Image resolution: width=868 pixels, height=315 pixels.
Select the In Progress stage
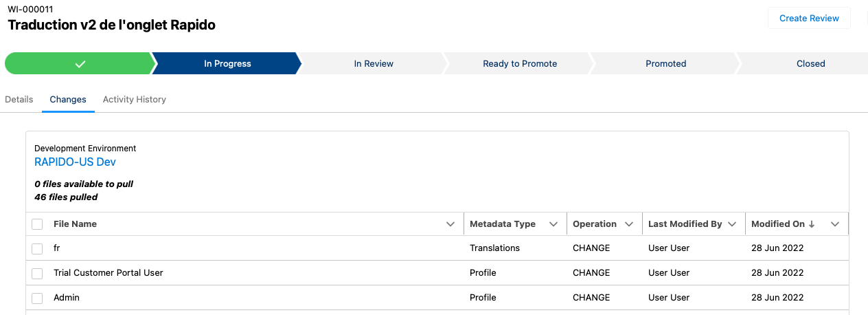click(x=227, y=63)
